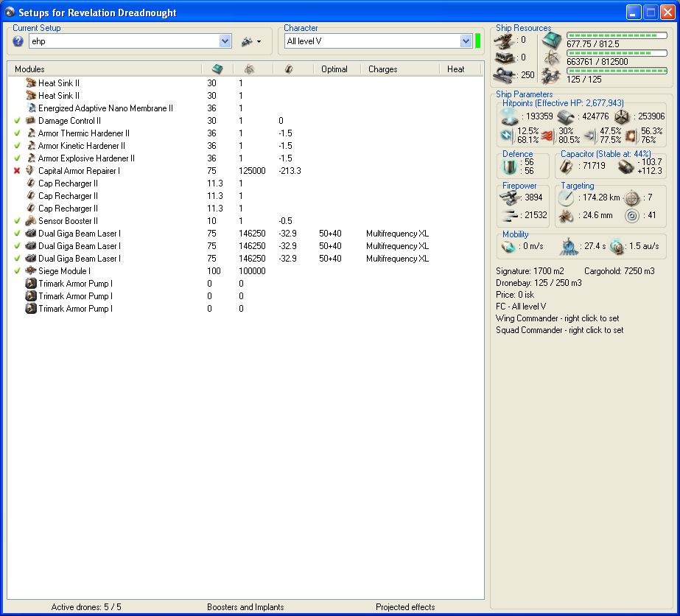Click the green status indicator beside Character
This screenshot has height=616, width=680.
click(x=478, y=41)
